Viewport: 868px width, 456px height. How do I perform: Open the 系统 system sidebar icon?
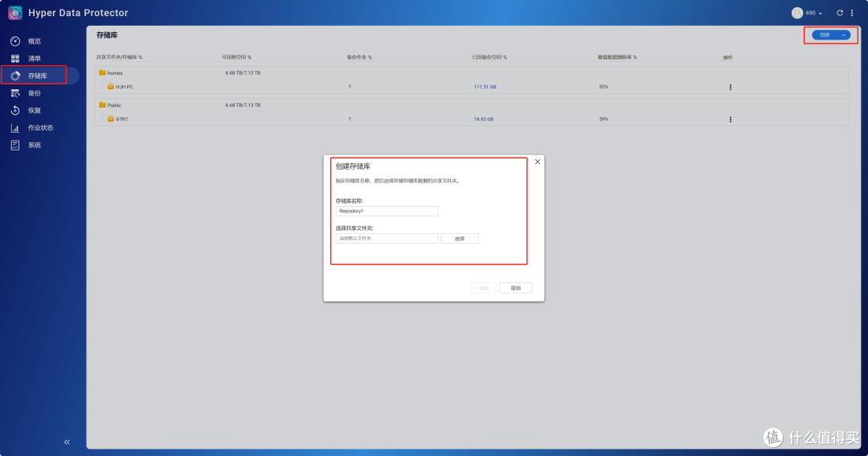[x=15, y=146]
